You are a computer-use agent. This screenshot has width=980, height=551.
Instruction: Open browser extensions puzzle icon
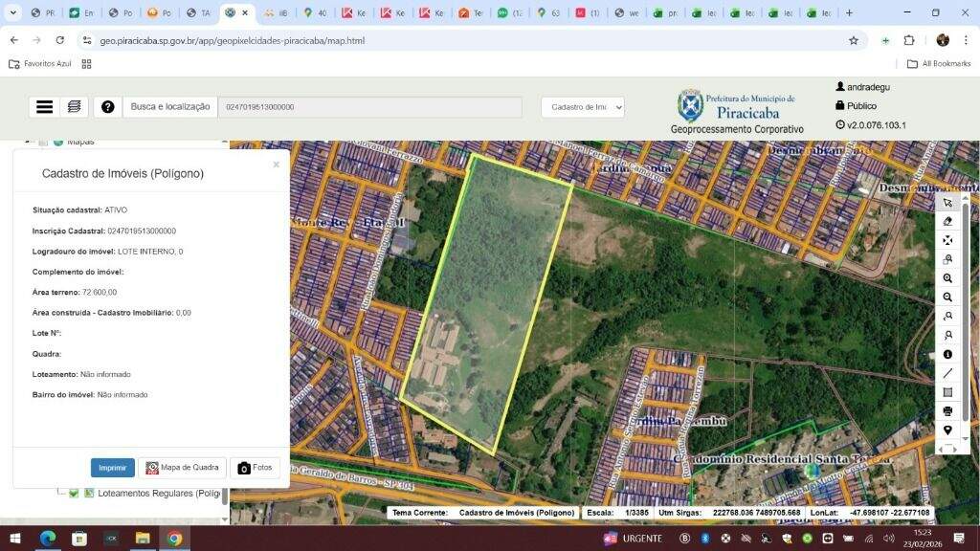pos(909,40)
